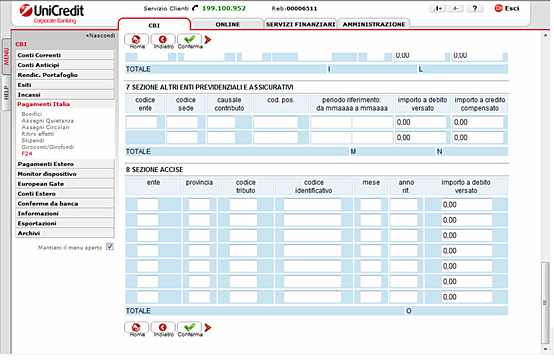Click the top Home icon button
This screenshot has height=360, width=554.
(136, 41)
